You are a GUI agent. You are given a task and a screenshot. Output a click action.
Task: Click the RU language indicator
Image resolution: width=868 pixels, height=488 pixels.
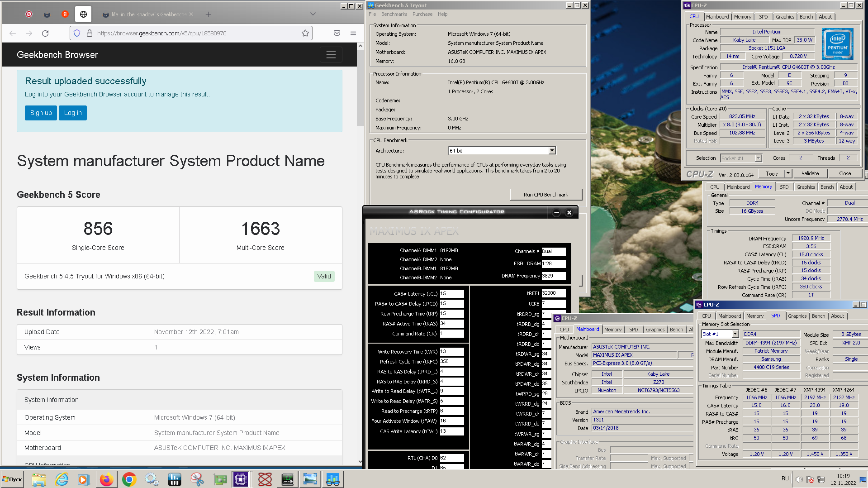785,478
